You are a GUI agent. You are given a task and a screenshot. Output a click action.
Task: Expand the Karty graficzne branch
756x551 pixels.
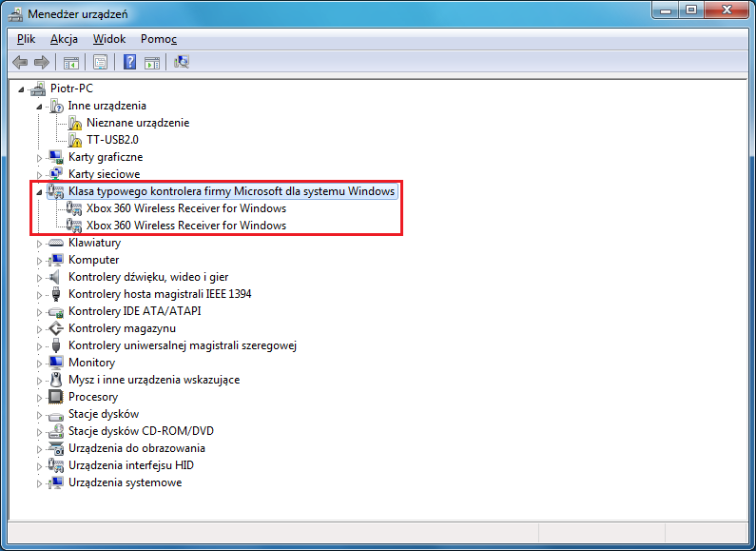(x=40, y=158)
